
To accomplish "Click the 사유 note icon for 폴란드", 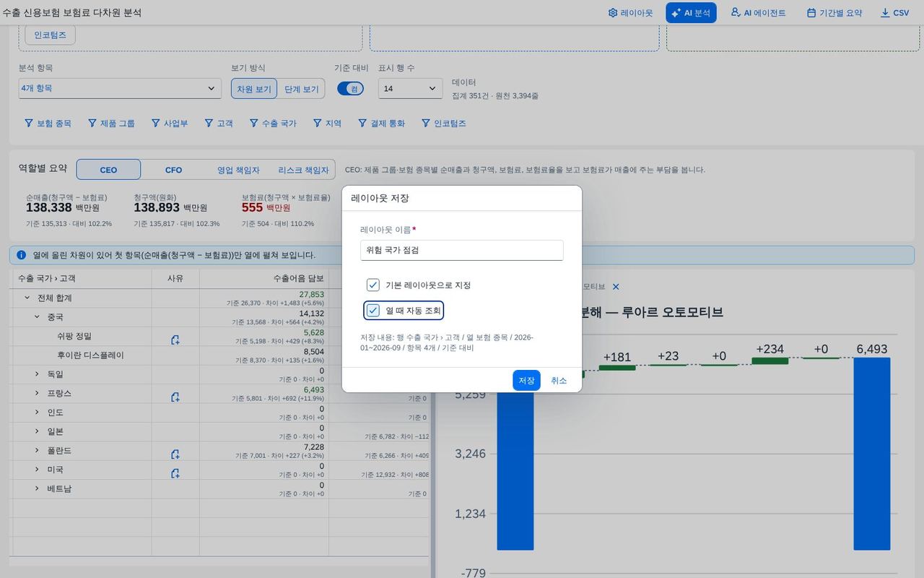I will (x=175, y=454).
